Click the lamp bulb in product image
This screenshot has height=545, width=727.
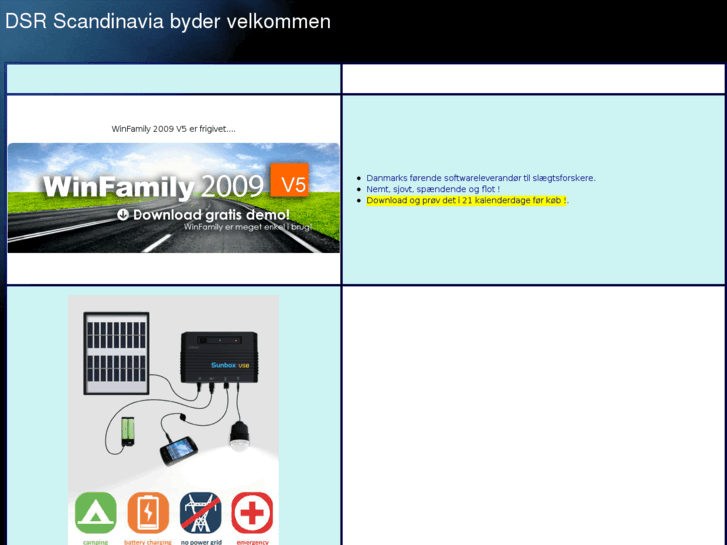click(239, 436)
